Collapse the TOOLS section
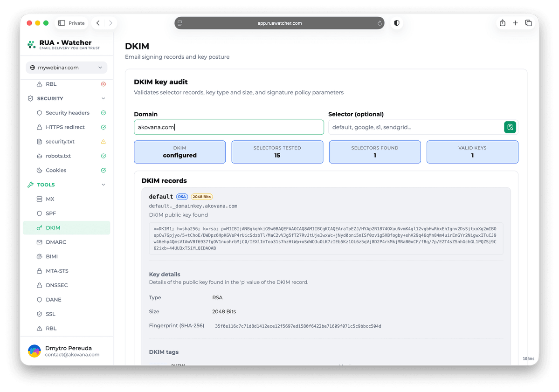Viewport: 559px width, 392px height. 66,185
